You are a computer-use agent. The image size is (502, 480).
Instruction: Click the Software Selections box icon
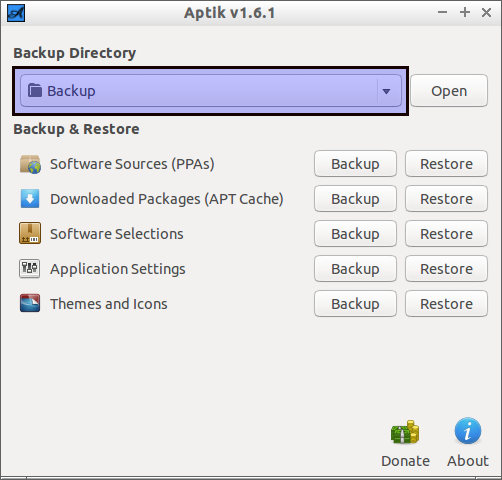pos(30,233)
